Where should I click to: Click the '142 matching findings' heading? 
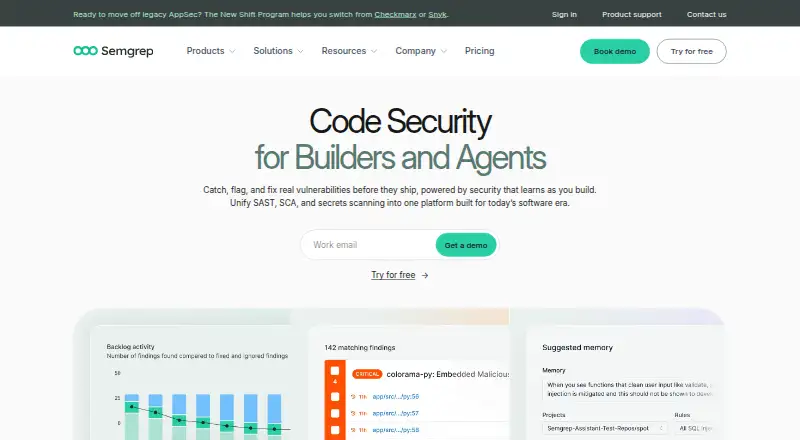pyautogui.click(x=360, y=348)
